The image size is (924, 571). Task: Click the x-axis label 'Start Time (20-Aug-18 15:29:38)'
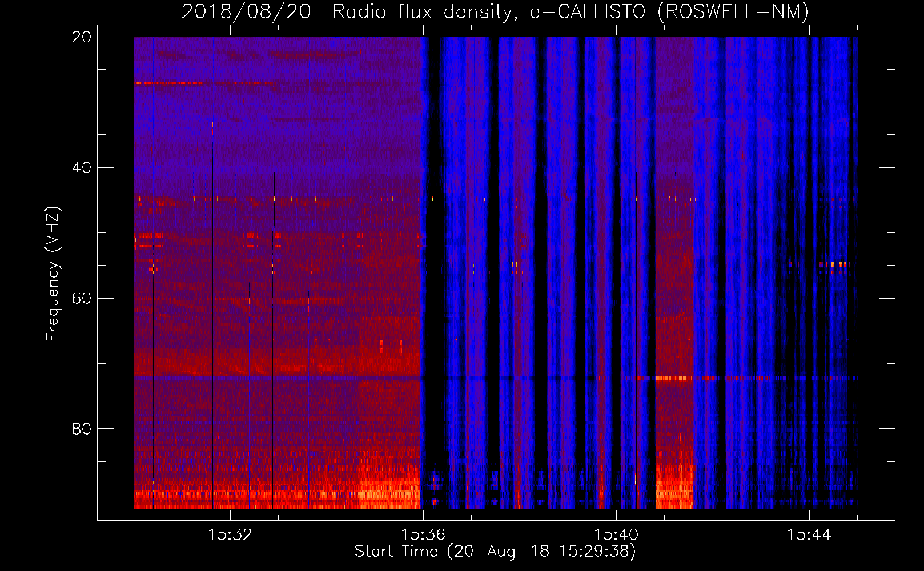pyautogui.click(x=495, y=552)
